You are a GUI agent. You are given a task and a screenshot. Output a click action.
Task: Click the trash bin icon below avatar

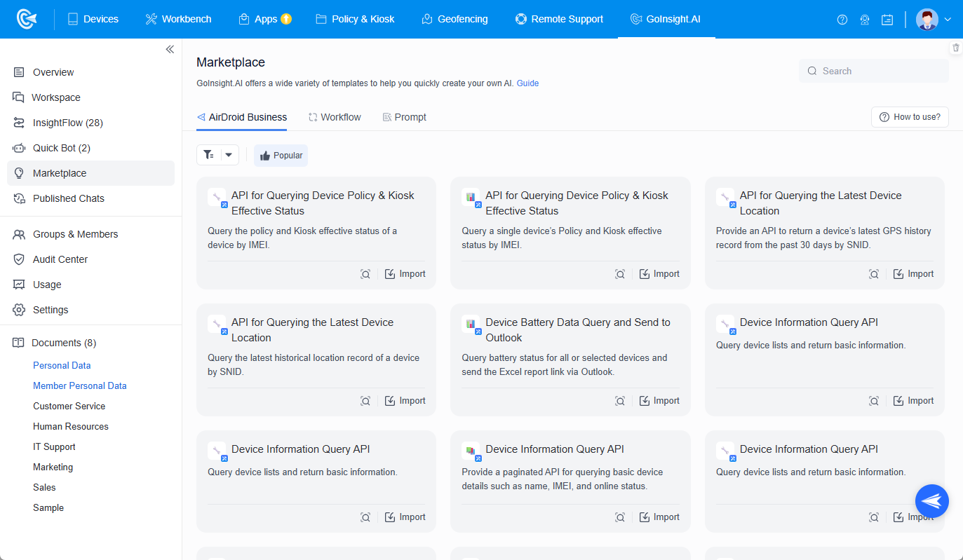point(956,48)
